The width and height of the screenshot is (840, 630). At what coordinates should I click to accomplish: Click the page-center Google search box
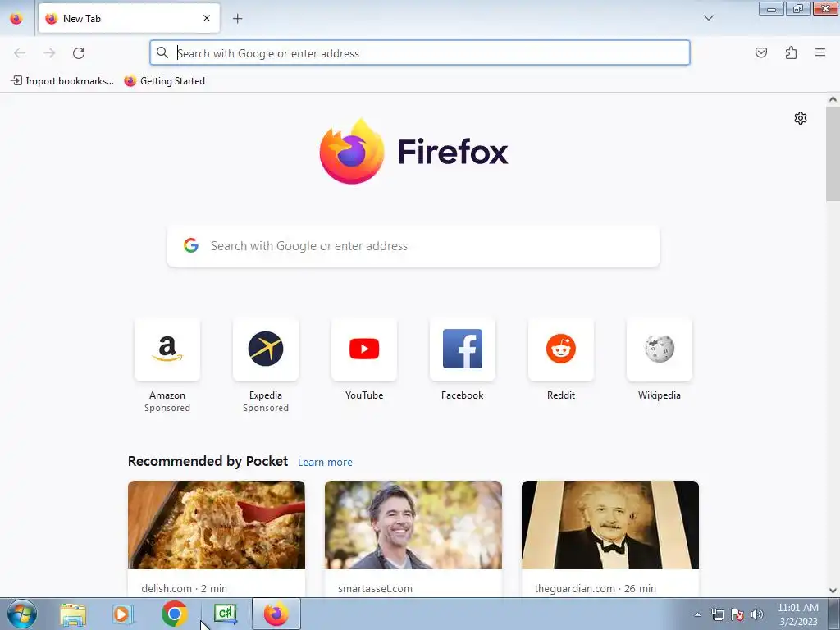tap(413, 246)
